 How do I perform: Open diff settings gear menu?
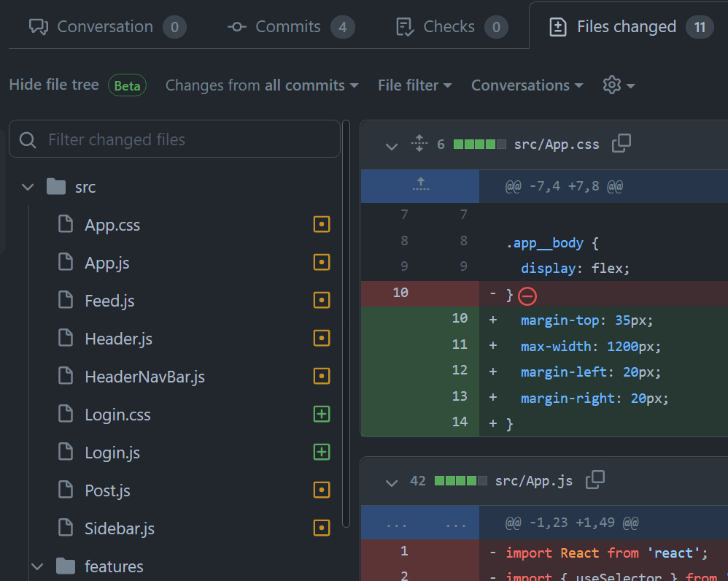click(619, 85)
